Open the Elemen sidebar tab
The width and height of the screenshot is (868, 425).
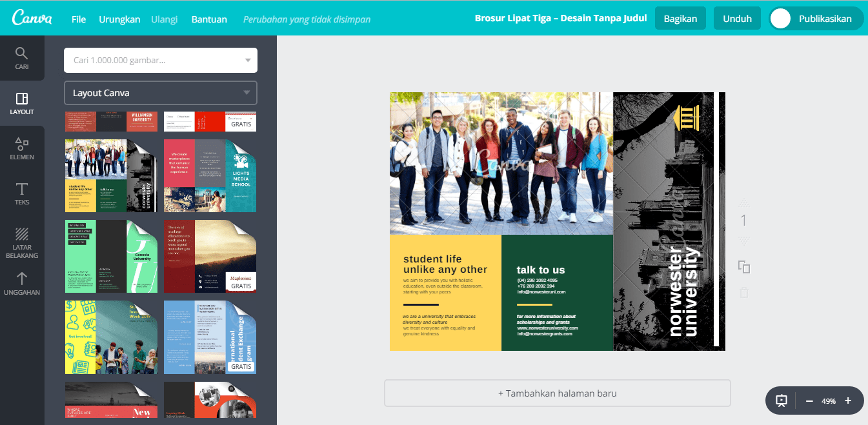tap(22, 148)
